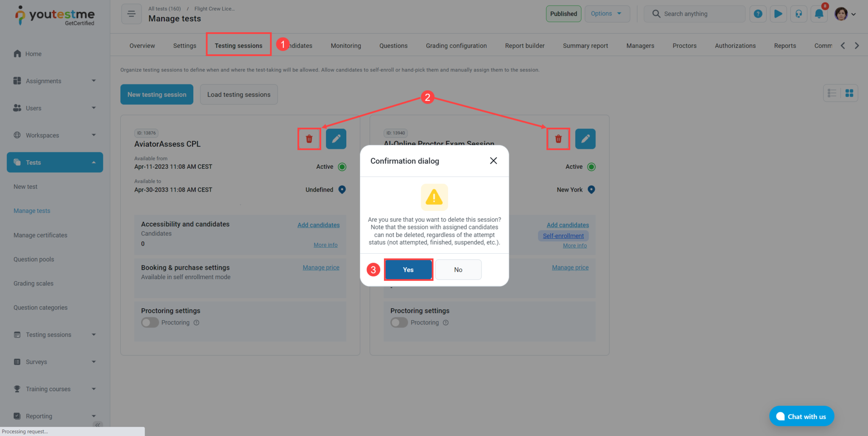Expand the Assignments sidebar menu
Viewport: 868px width, 436px height.
point(55,81)
